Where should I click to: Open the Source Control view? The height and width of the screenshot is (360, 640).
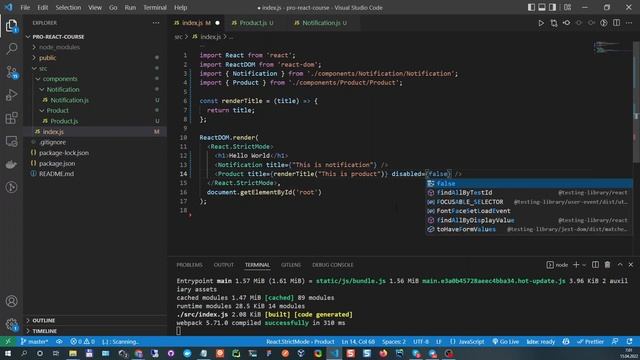tap(11, 72)
